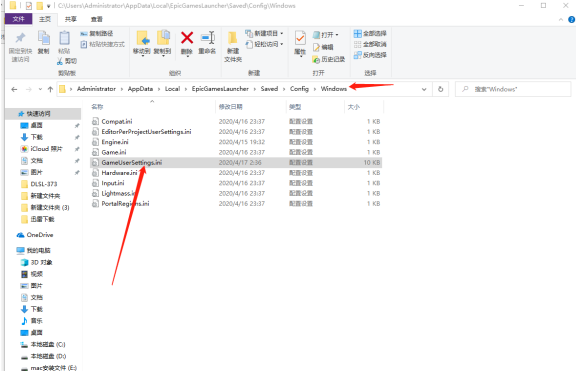Click the Rename icon
576x371 pixels.
pyautogui.click(x=208, y=37)
